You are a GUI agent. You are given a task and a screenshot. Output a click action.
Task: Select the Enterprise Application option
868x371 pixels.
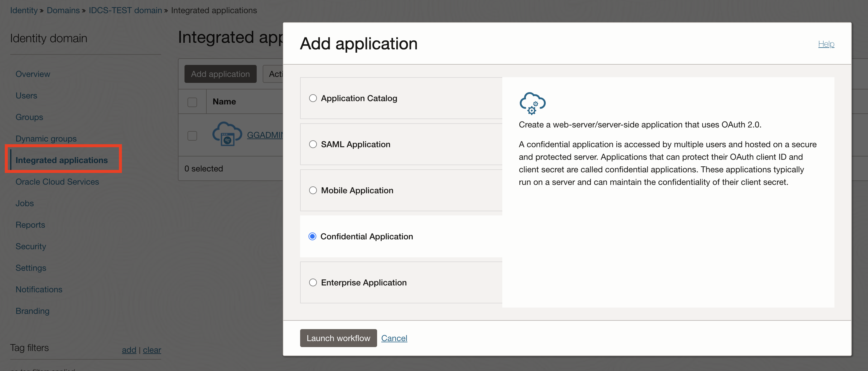(x=313, y=282)
